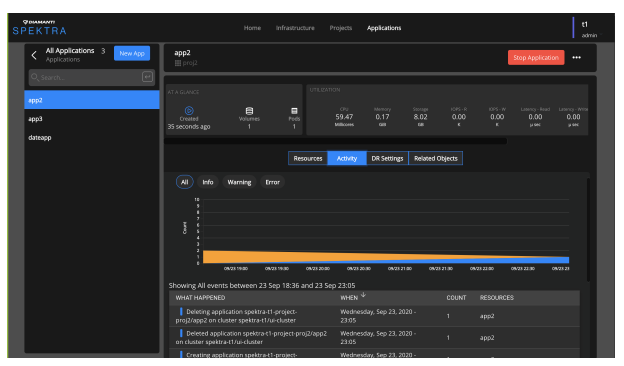Click the 'Deleted application spektra-t1-project-proj2/app2' event row
The image size is (624, 366).
(374, 337)
